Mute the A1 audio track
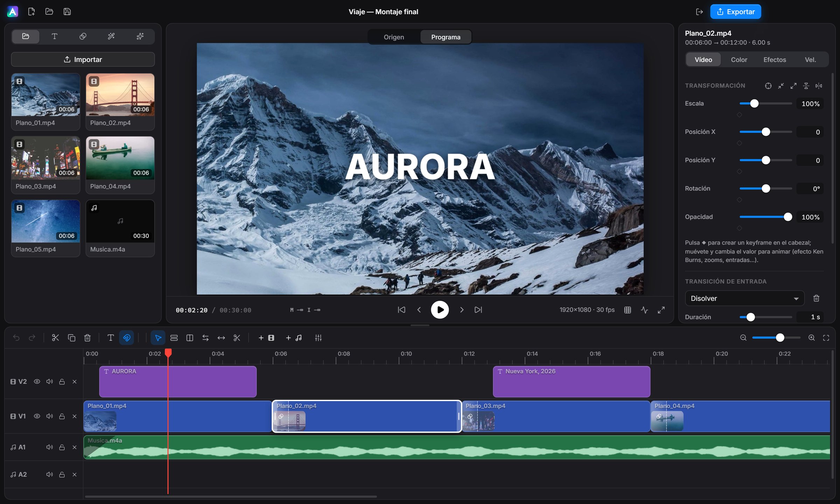 (49, 447)
